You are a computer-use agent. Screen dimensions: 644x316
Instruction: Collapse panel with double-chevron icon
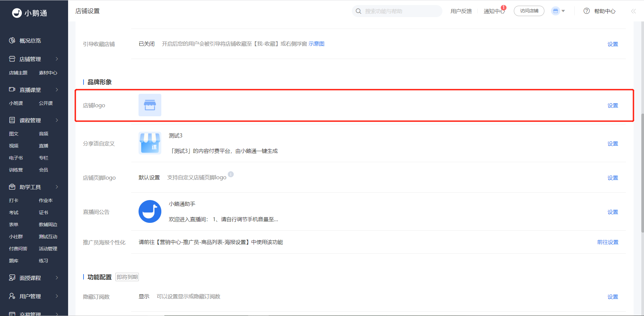633,11
